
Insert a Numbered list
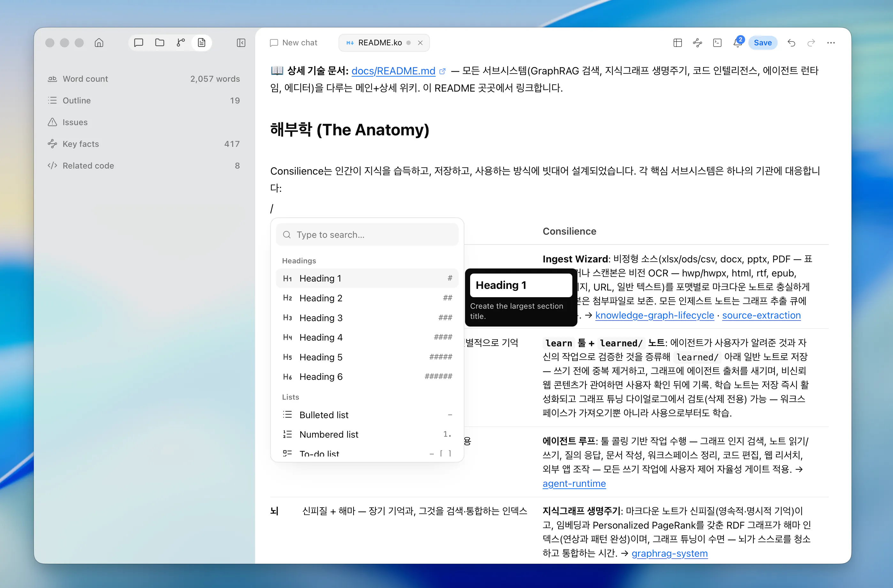pos(367,434)
